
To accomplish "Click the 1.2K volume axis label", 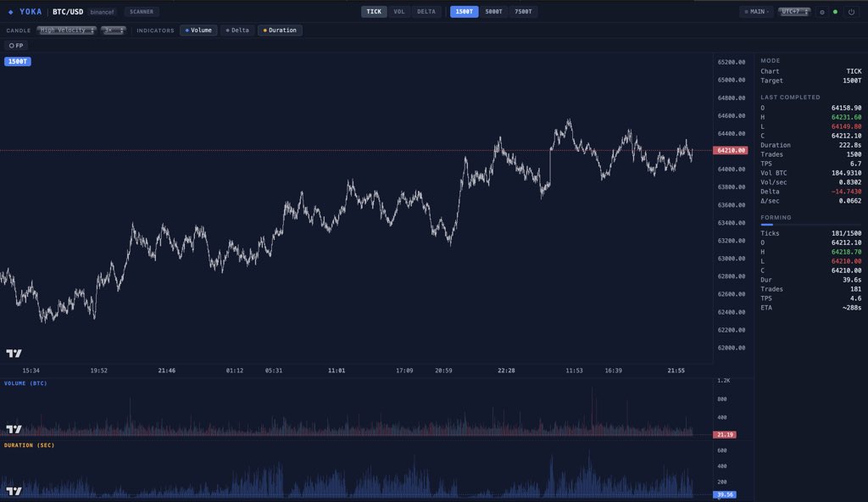I will pos(724,381).
